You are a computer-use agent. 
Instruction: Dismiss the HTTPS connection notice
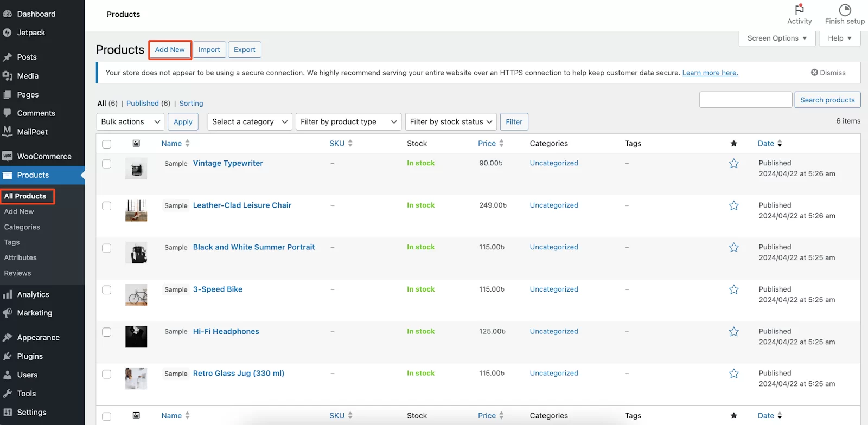coord(828,73)
